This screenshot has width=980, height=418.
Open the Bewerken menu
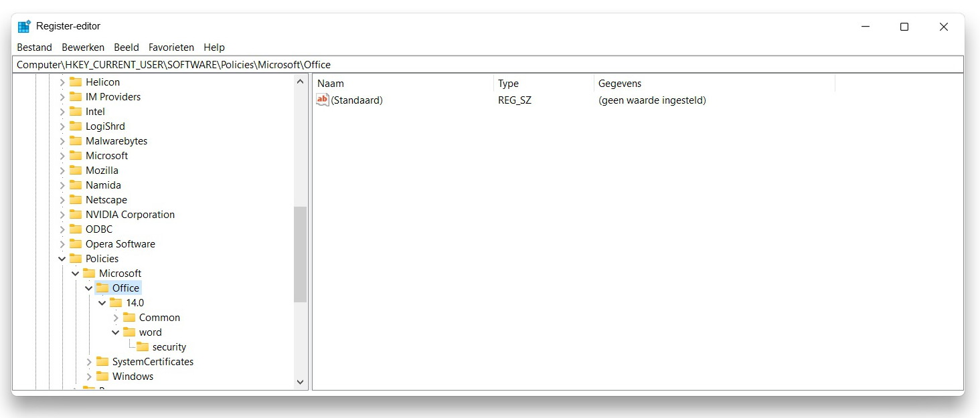(x=83, y=47)
